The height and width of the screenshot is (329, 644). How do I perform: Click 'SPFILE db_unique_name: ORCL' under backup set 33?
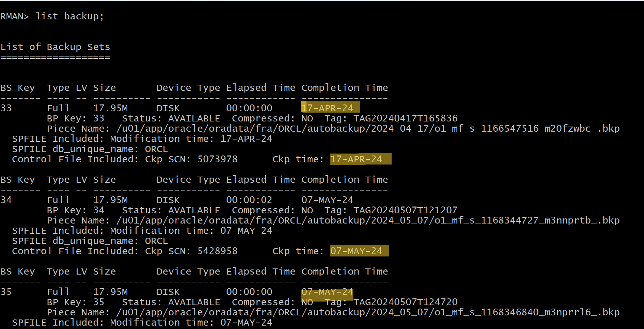click(x=90, y=149)
